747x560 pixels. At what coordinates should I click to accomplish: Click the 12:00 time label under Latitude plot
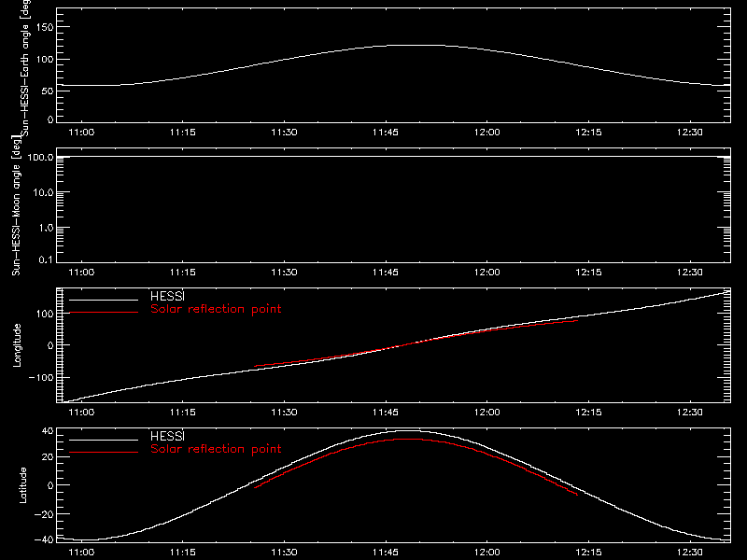click(486, 552)
